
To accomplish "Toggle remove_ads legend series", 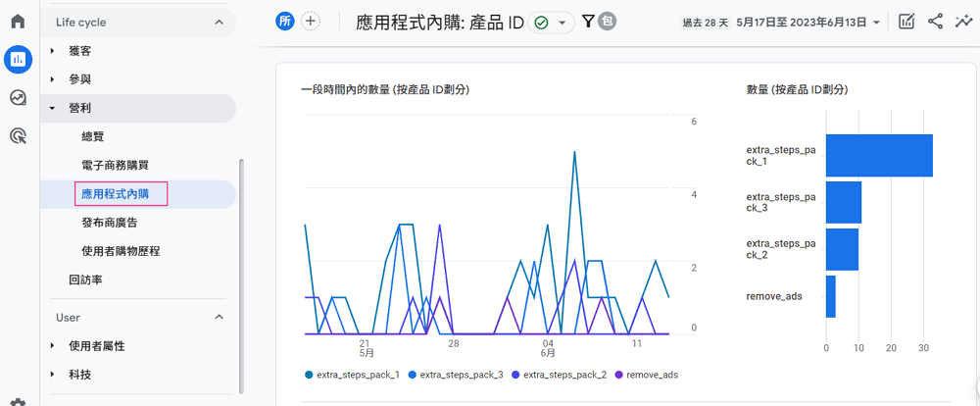I will 647,375.
